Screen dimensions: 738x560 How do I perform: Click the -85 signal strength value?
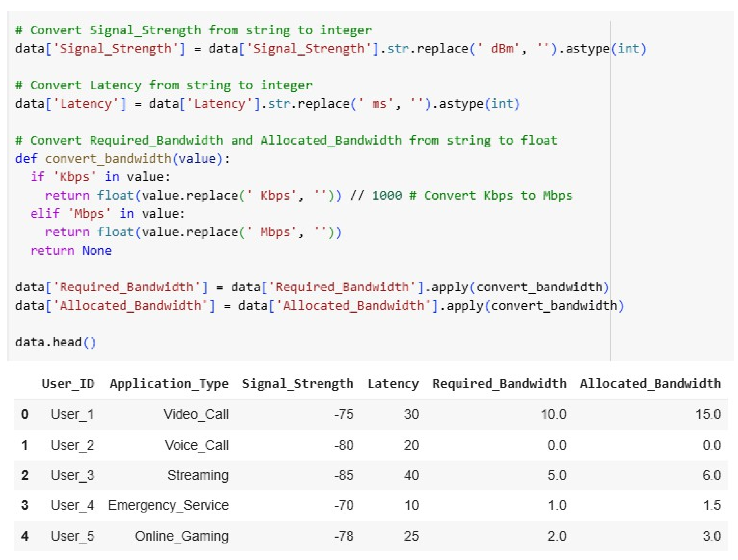click(344, 475)
